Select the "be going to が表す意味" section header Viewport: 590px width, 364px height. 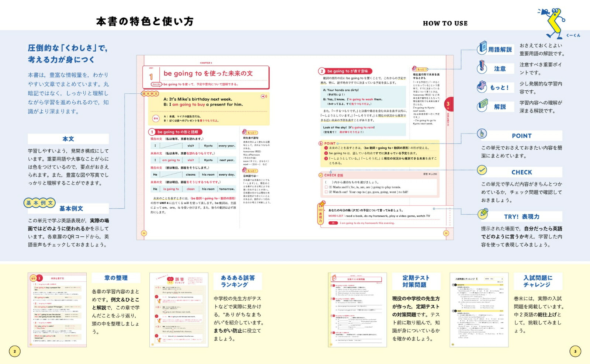[x=345, y=71]
